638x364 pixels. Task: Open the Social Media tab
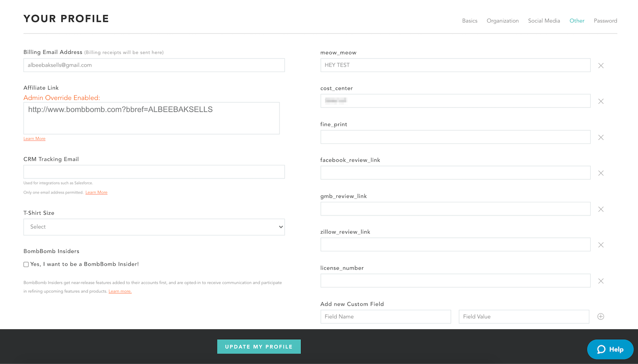tap(544, 21)
